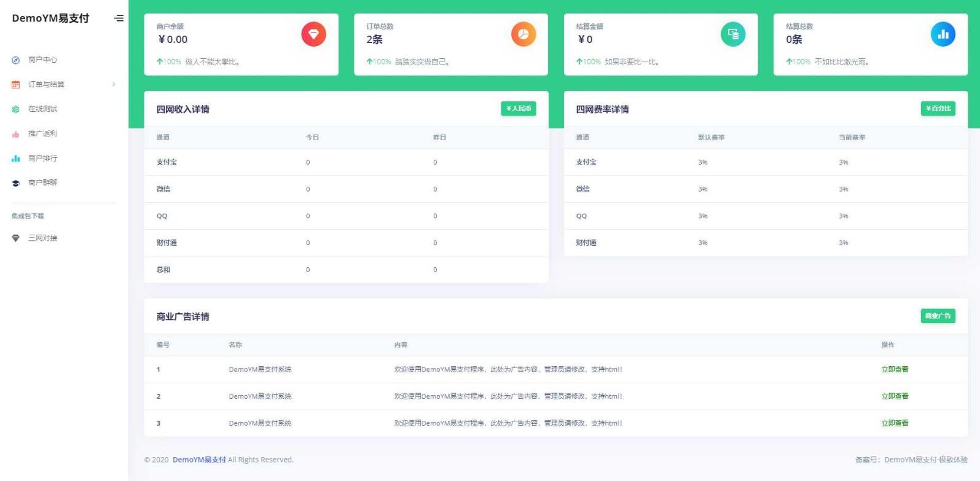
Task: Click the ￥人民币 badge button
Action: pyautogui.click(x=518, y=109)
